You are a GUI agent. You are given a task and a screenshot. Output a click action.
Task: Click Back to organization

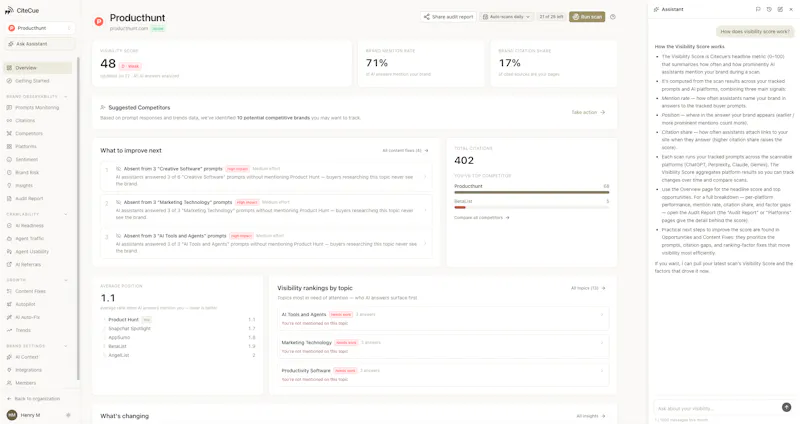click(x=34, y=398)
